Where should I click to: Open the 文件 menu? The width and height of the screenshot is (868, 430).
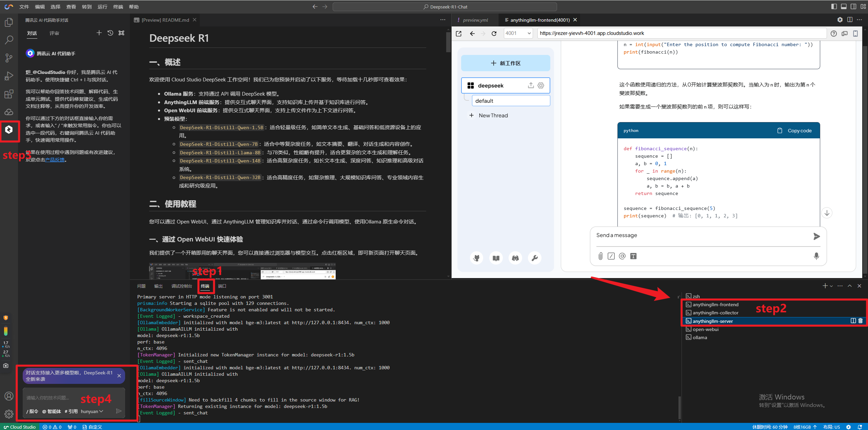click(x=24, y=7)
